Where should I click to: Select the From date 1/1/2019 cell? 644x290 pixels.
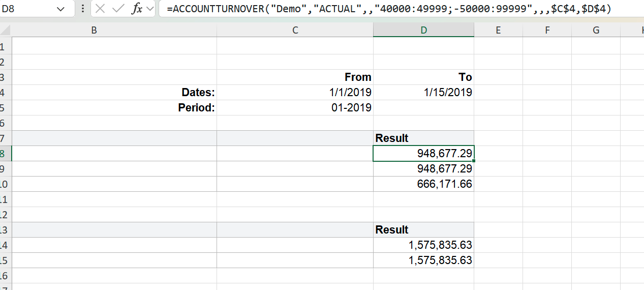pyautogui.click(x=295, y=93)
